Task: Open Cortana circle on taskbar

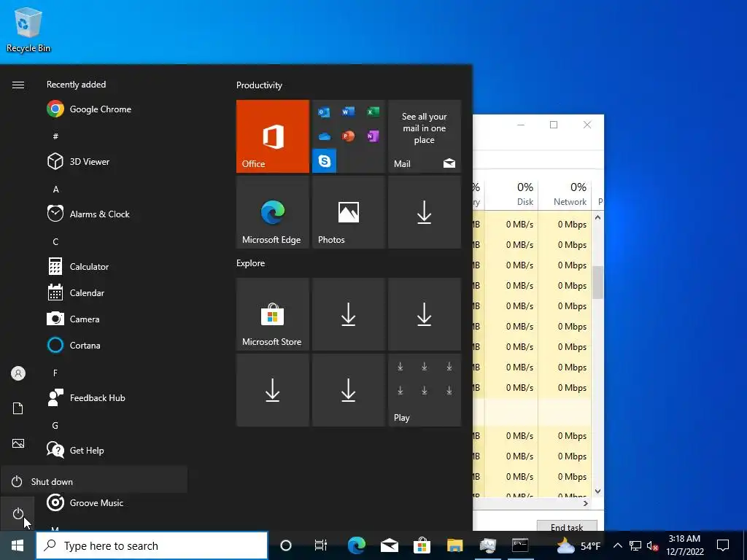Action: [x=286, y=545]
